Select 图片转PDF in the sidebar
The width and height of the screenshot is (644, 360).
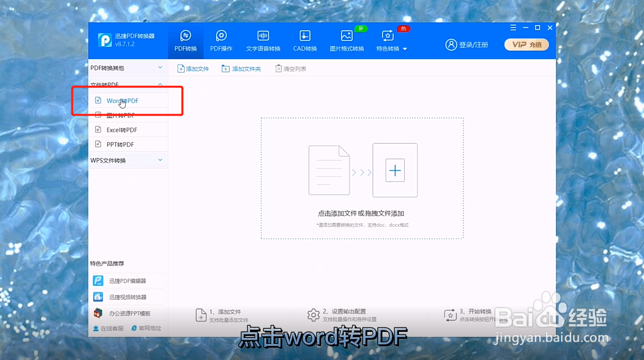128,115
